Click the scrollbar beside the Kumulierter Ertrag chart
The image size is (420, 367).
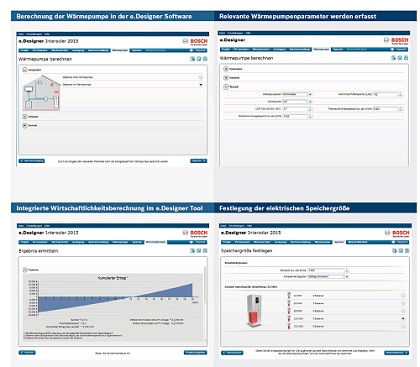pos(205,303)
